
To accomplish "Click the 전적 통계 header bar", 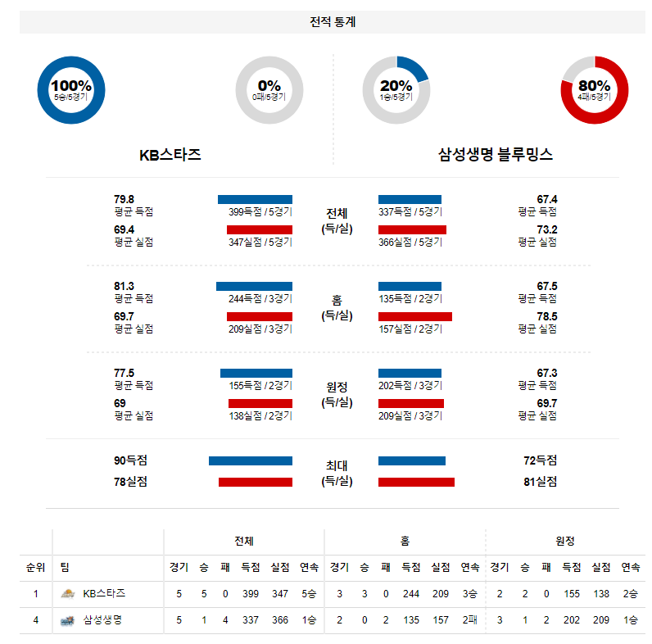I will pos(333,22).
